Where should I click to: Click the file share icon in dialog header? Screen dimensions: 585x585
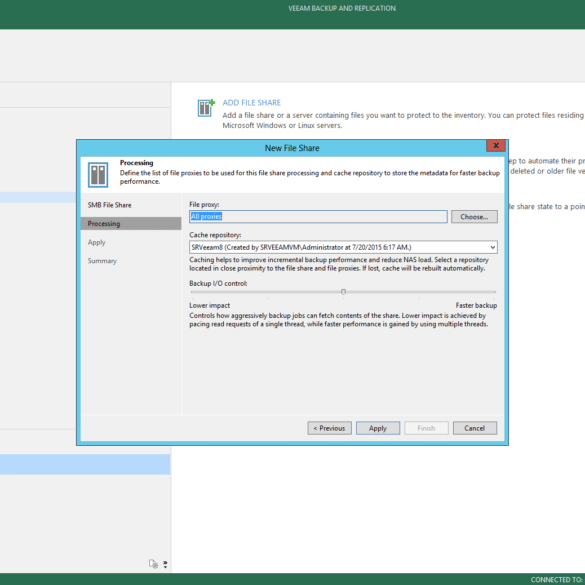coord(98,175)
